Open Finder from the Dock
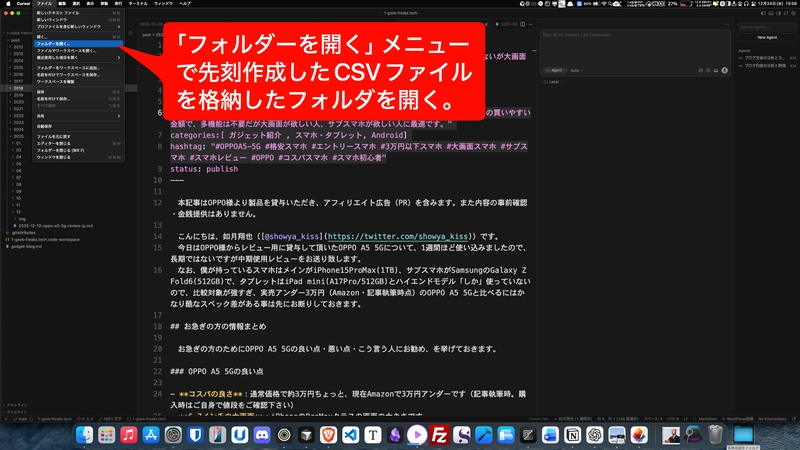800x450 pixels. pos(84,435)
